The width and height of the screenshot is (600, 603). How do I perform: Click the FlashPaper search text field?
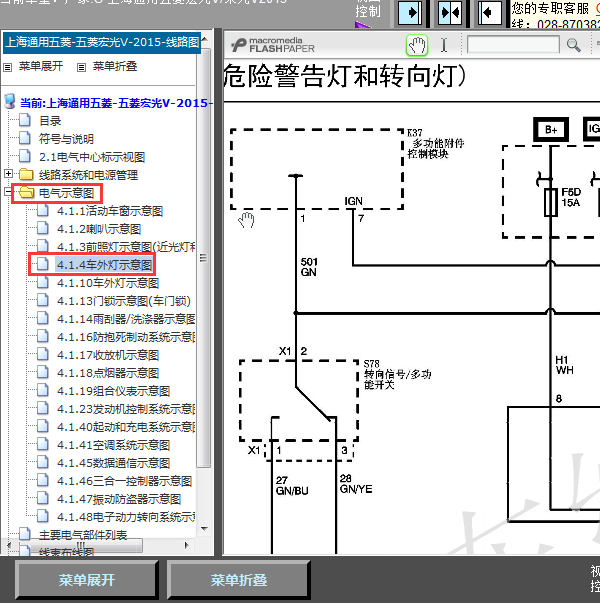coord(513,45)
